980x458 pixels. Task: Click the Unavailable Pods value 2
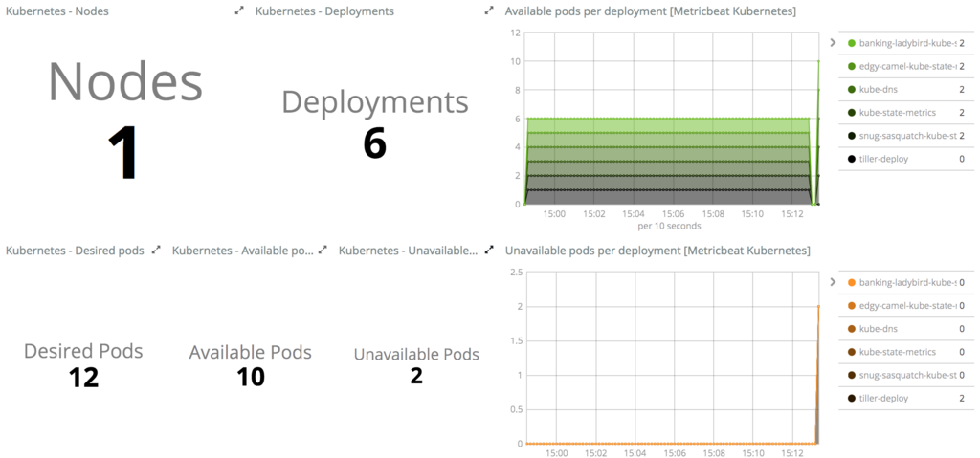coord(416,376)
